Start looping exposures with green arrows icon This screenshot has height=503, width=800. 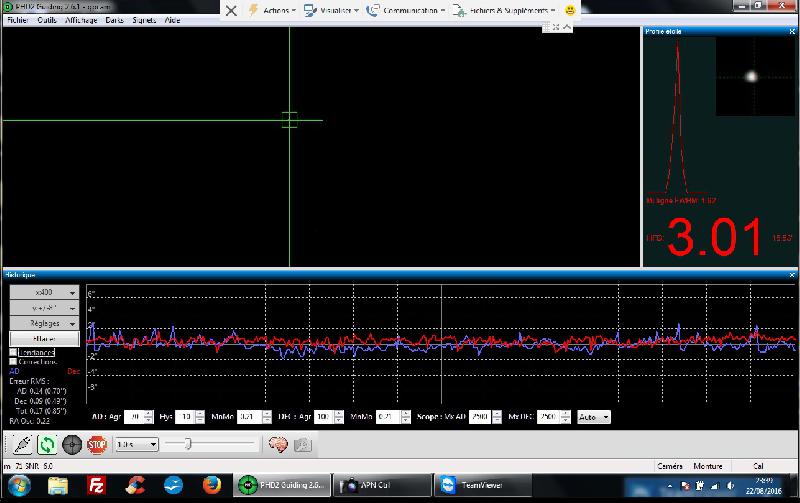click(x=47, y=444)
